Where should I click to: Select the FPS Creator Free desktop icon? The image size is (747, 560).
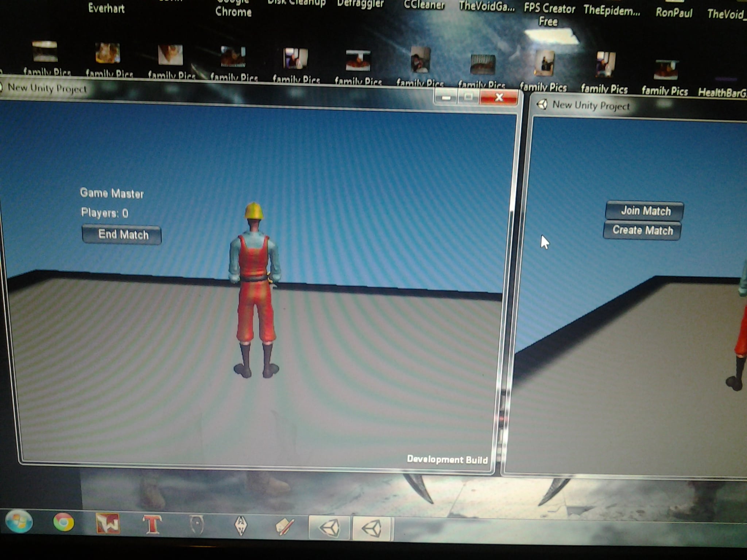(549, 14)
